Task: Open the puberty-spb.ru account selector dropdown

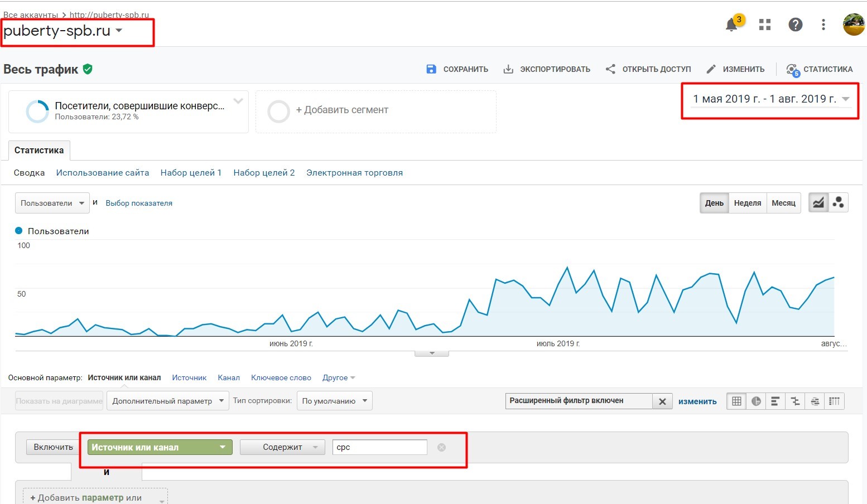Action: (63, 31)
